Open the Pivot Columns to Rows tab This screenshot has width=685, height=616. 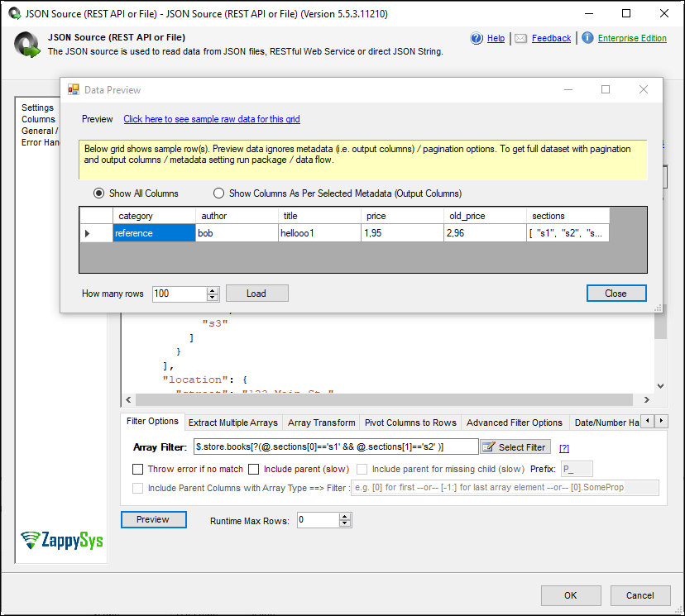[410, 423]
